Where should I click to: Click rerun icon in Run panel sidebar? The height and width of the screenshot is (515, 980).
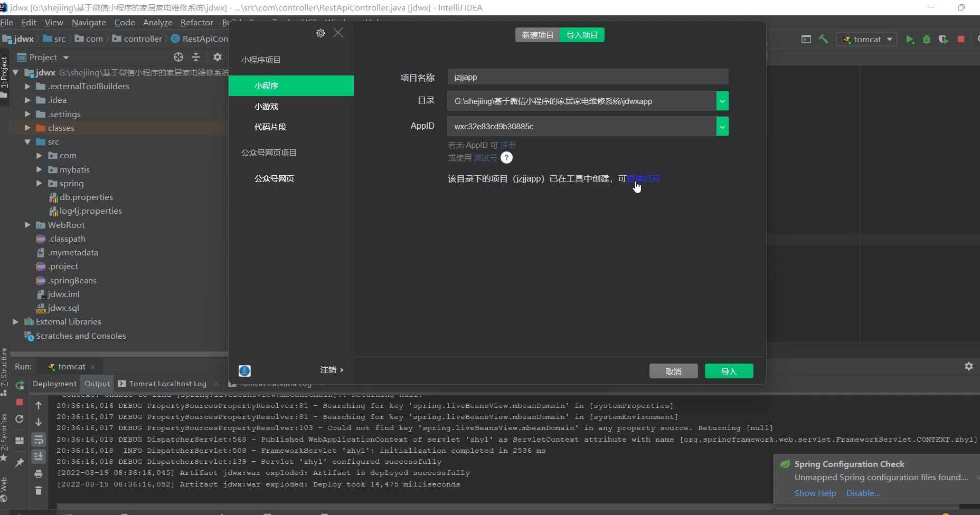20,385
